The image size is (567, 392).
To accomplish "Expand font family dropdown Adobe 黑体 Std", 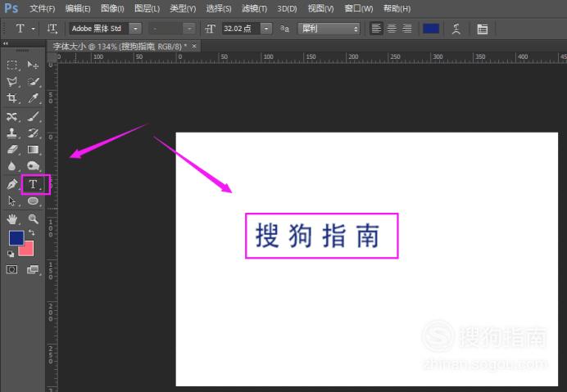I will point(135,29).
